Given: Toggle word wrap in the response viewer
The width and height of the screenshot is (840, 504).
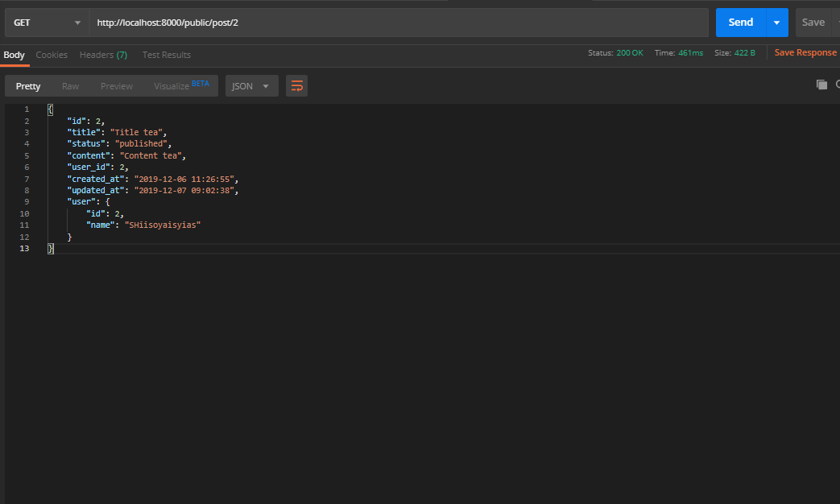Looking at the screenshot, I should click(296, 85).
